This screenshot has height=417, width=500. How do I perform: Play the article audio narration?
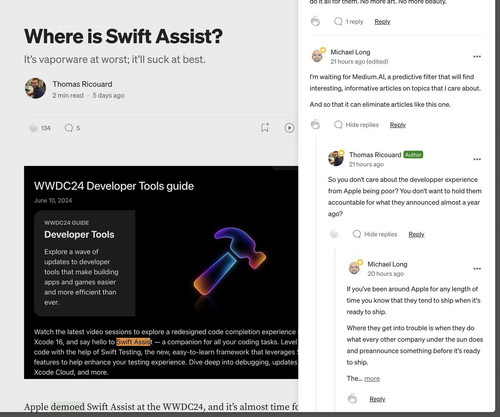[289, 128]
